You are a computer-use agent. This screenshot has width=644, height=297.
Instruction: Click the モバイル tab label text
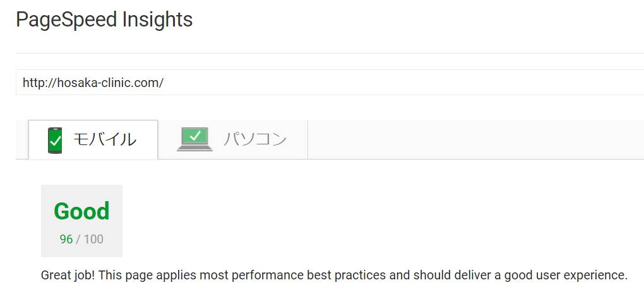[x=105, y=139]
